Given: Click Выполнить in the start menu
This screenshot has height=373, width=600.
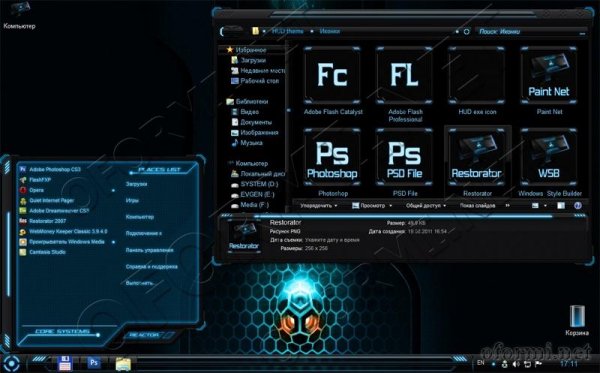Looking at the screenshot, I should click(139, 283).
